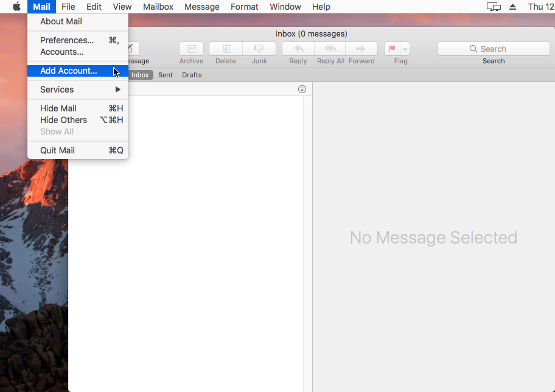The image size is (555, 392).
Task: Open the Apple menu
Action: (16, 7)
